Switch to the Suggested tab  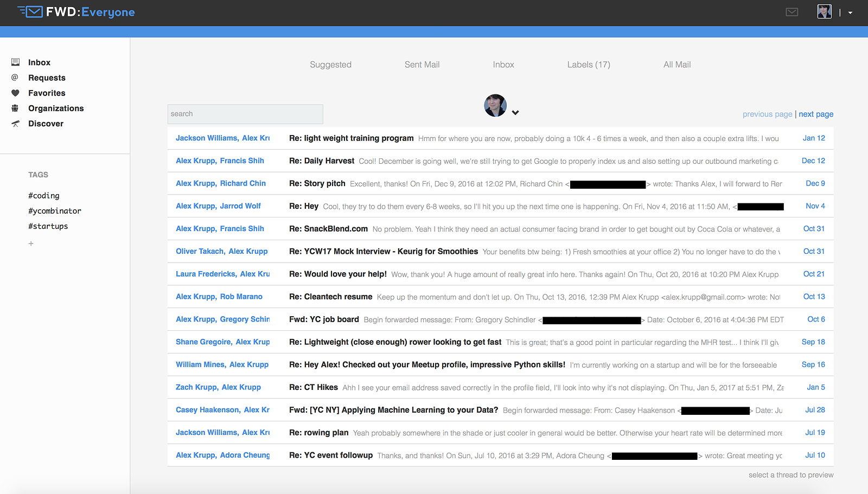[330, 65]
